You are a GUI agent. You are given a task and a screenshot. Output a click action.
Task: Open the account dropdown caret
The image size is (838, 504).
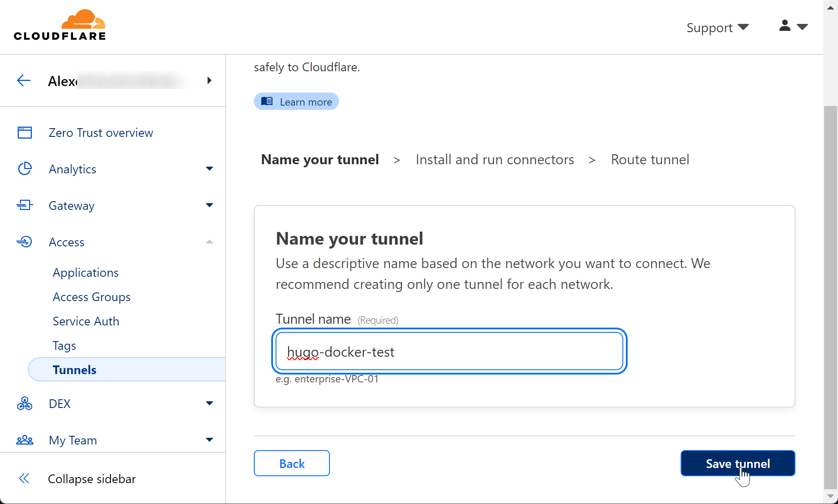pyautogui.click(x=802, y=27)
